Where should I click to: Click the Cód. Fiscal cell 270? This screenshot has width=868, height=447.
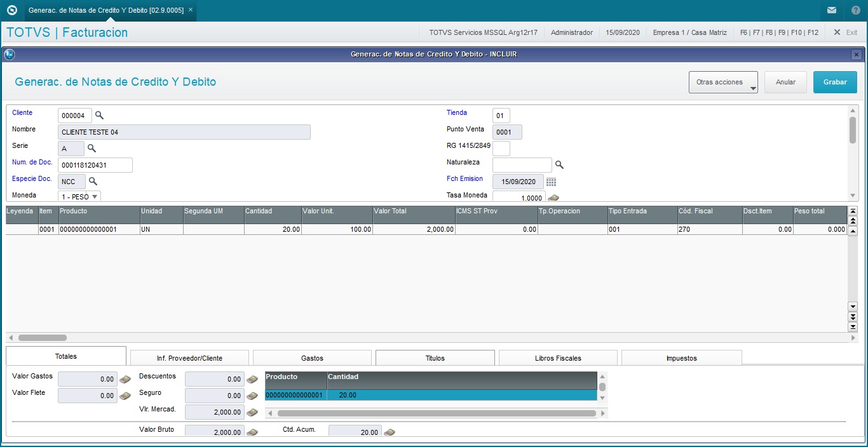710,229
